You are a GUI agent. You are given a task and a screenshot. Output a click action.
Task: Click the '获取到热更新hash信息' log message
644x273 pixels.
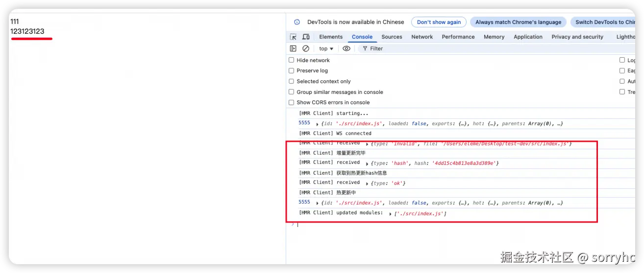click(x=362, y=173)
